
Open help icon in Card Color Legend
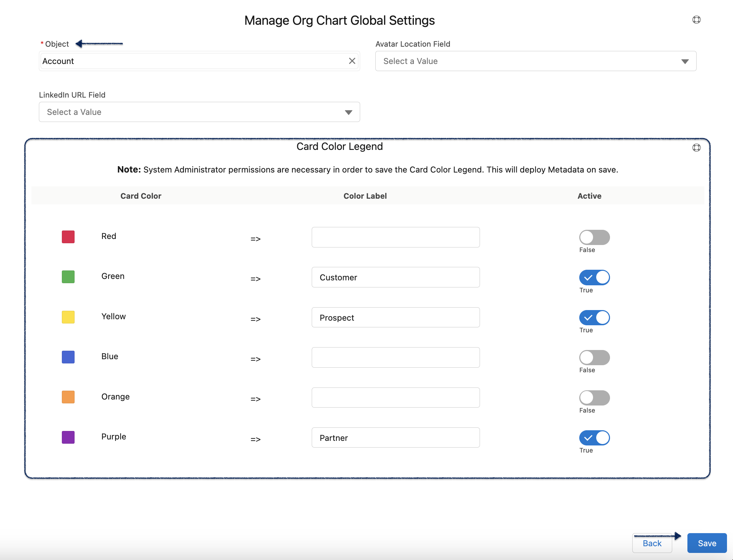(696, 148)
